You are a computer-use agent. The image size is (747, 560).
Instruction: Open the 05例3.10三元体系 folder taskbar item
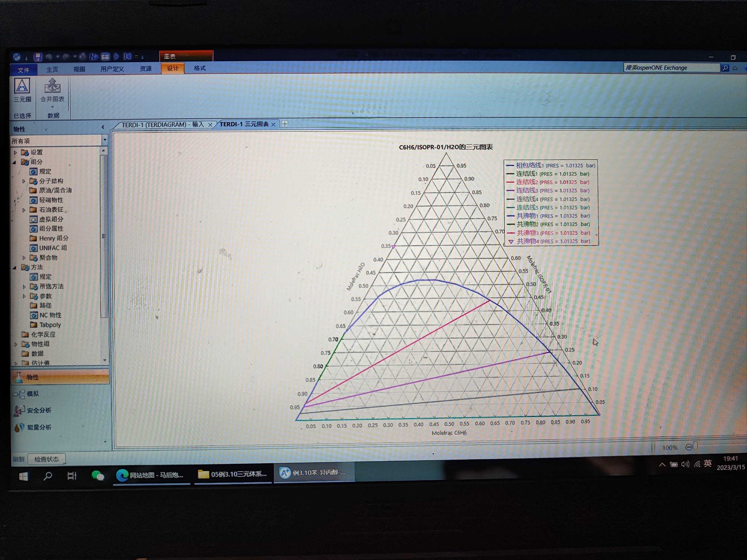(233, 474)
